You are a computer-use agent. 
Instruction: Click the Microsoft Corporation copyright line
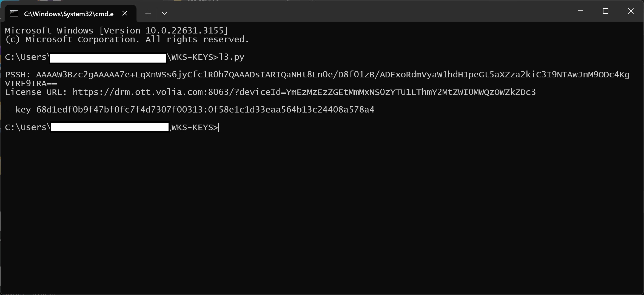tap(127, 40)
